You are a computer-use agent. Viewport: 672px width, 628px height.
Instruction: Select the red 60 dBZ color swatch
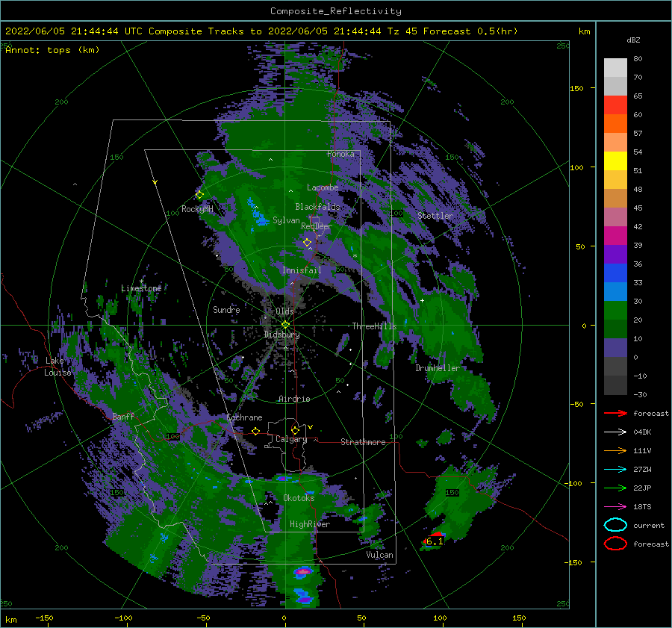coord(615,105)
